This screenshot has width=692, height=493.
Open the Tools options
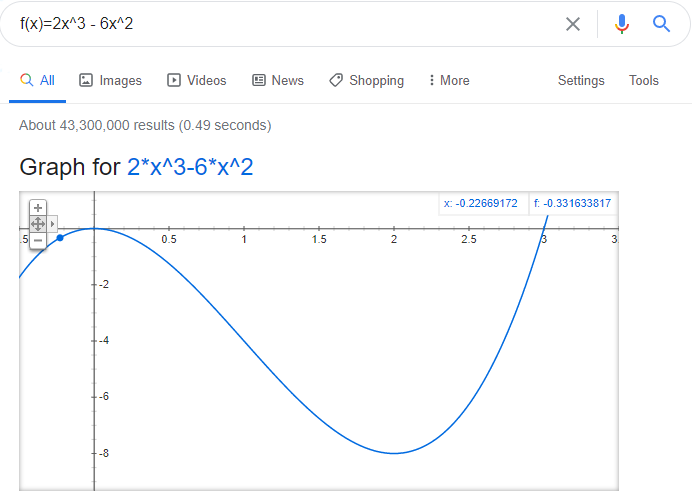644,80
